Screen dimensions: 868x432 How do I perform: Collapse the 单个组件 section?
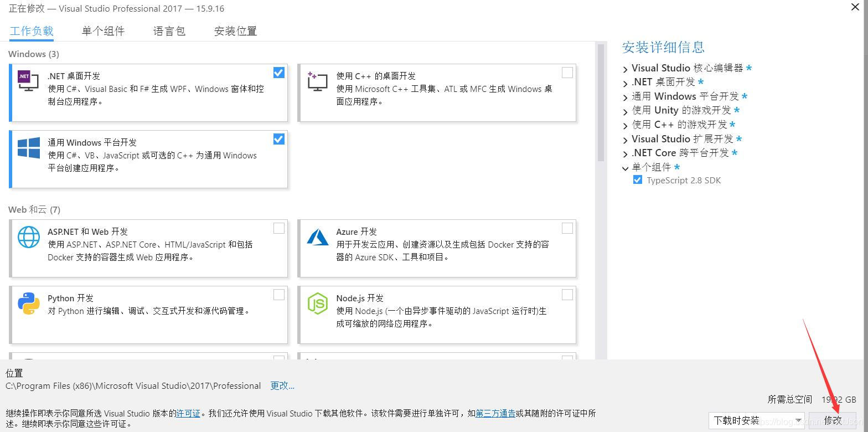point(626,168)
